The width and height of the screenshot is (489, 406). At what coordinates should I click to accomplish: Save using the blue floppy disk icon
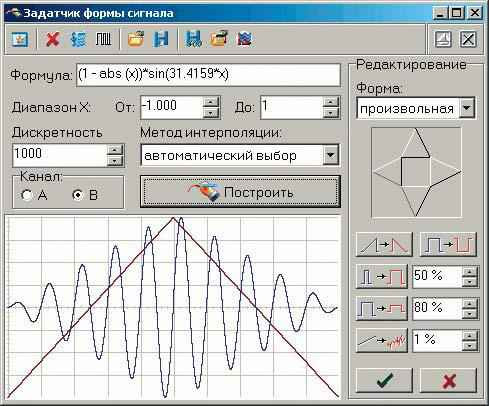coord(162,39)
